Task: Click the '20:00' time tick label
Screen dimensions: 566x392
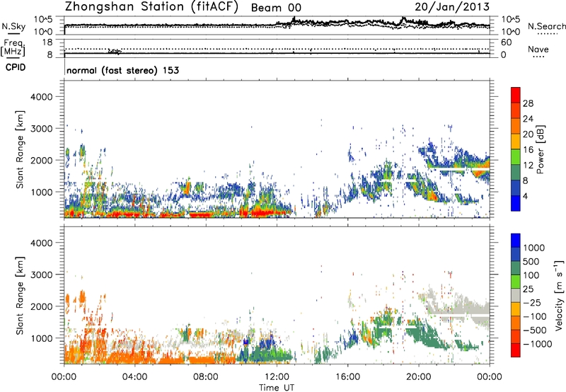Action: [x=419, y=377]
